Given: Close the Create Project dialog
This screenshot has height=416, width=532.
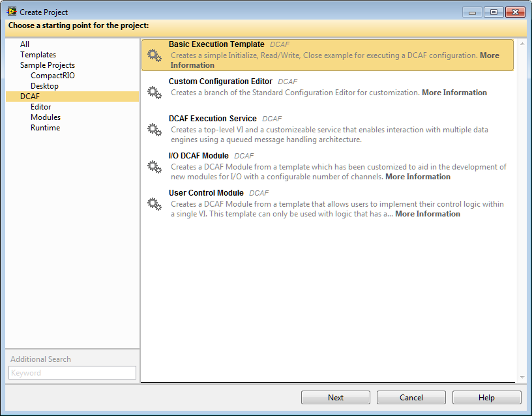Looking at the screenshot, I should coord(515,12).
